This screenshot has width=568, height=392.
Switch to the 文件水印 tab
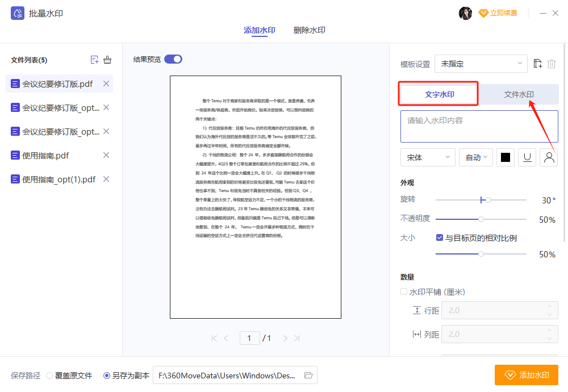tap(519, 94)
